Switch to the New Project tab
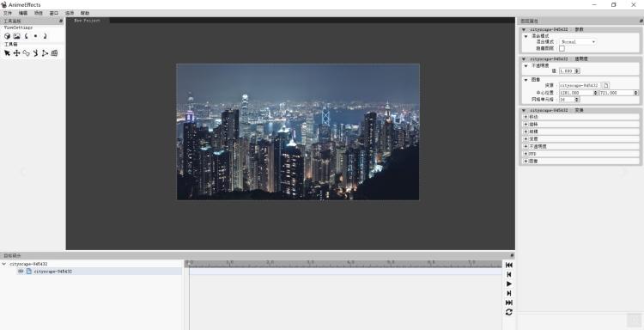The height and width of the screenshot is (330, 644). pyautogui.click(x=87, y=20)
